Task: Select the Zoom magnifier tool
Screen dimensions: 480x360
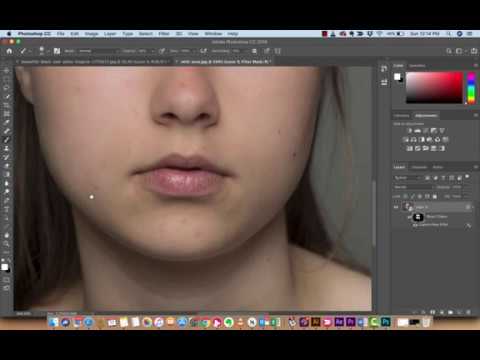Action: [6, 244]
